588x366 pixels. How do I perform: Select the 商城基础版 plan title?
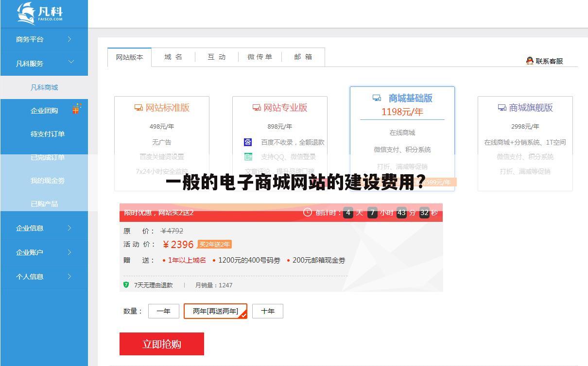pyautogui.click(x=410, y=98)
